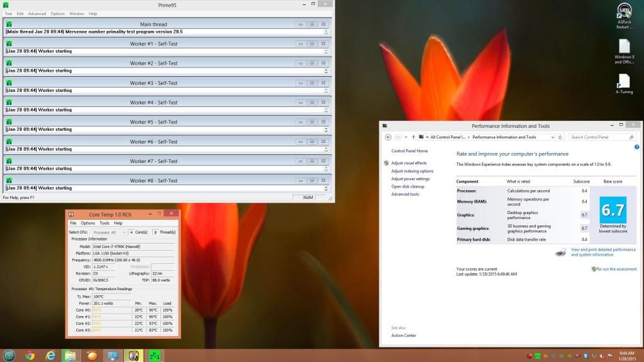Go up one level in Control Panel
The image size is (644, 362).
(x=413, y=137)
